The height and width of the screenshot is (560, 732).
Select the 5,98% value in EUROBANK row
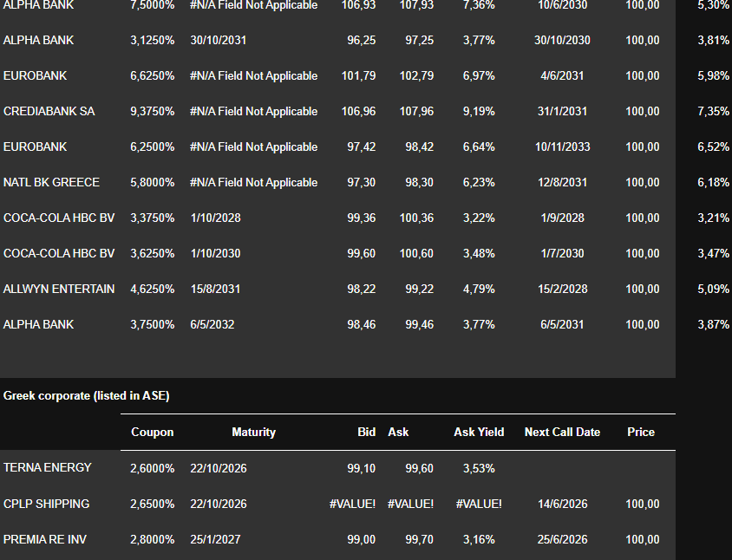coord(713,75)
